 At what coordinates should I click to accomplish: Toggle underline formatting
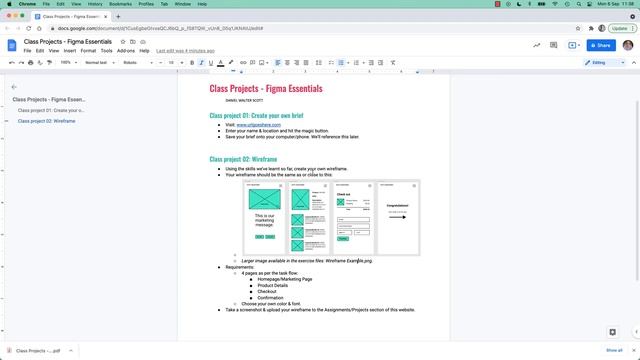(211, 63)
